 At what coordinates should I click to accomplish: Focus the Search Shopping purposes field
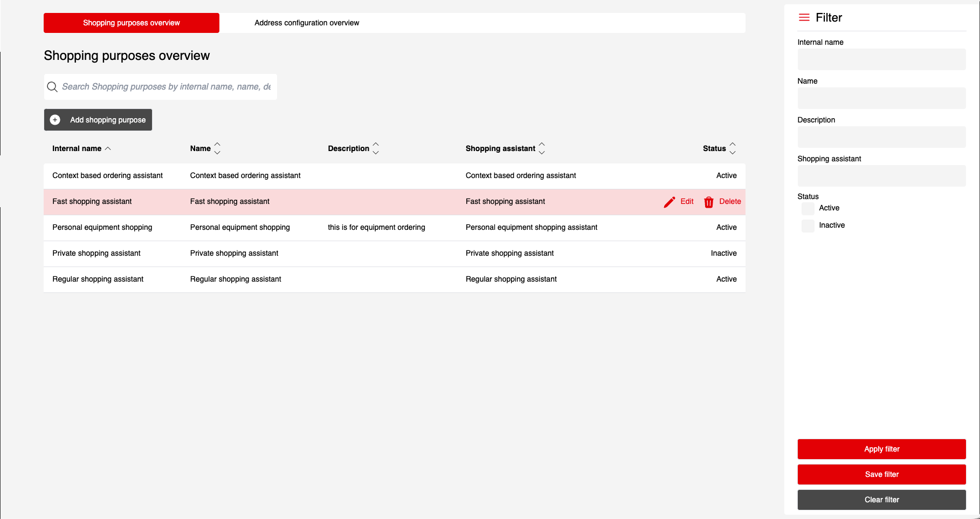166,87
